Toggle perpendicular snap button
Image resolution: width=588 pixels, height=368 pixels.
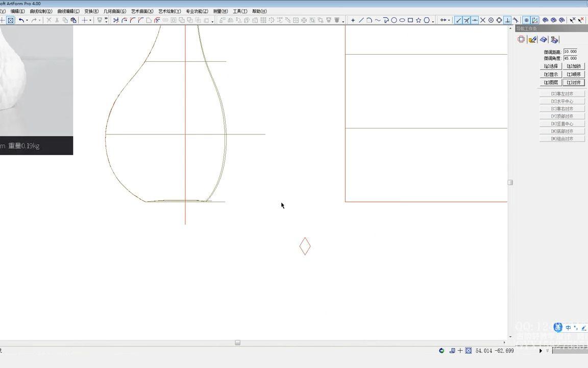tap(507, 20)
